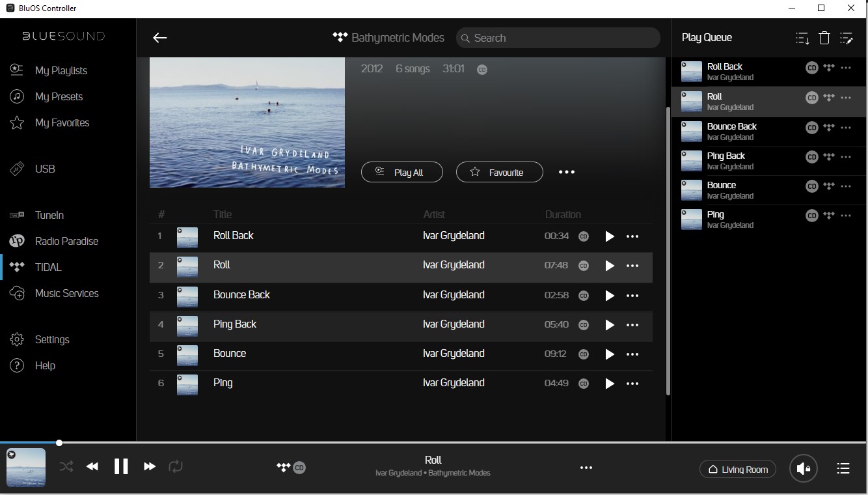Image resolution: width=868 pixels, height=495 pixels.
Task: Click the track list vertical scrollbar
Action: click(667, 251)
